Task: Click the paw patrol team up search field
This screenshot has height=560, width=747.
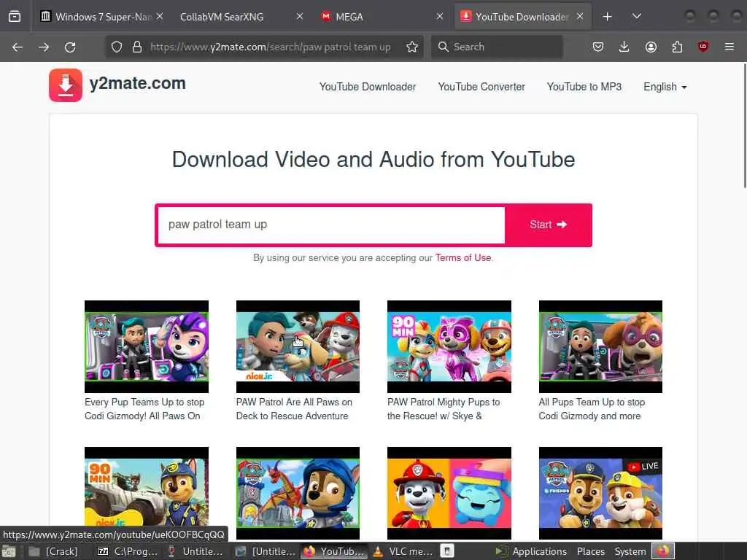Action: (331, 225)
